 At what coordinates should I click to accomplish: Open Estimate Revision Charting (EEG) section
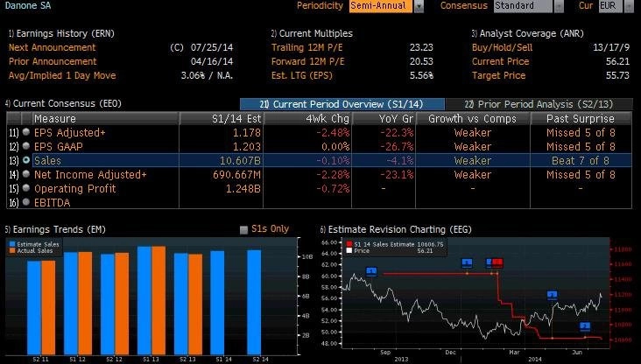(x=396, y=229)
